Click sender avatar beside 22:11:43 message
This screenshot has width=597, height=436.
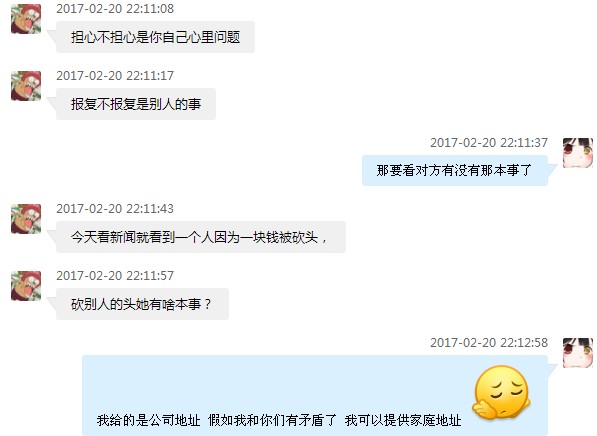click(26, 219)
